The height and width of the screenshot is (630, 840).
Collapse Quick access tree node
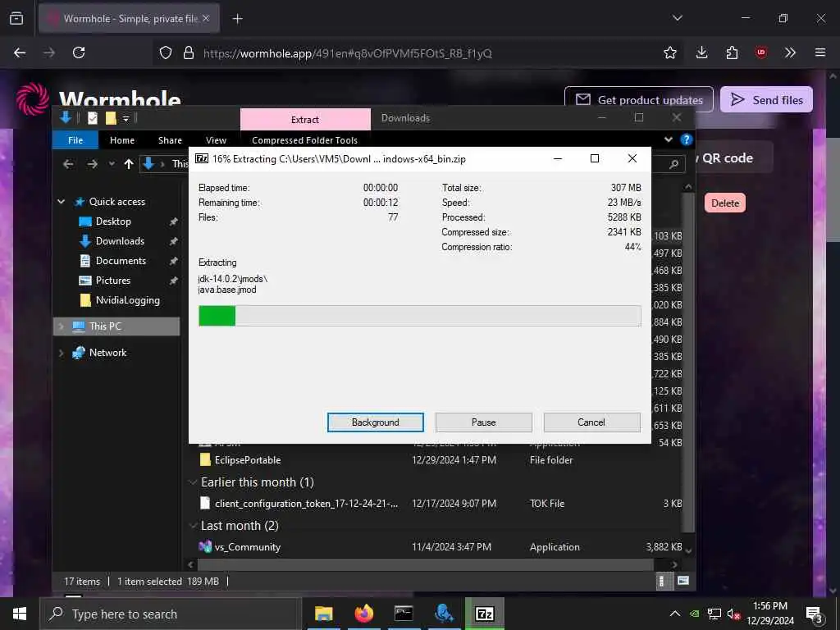(x=61, y=202)
